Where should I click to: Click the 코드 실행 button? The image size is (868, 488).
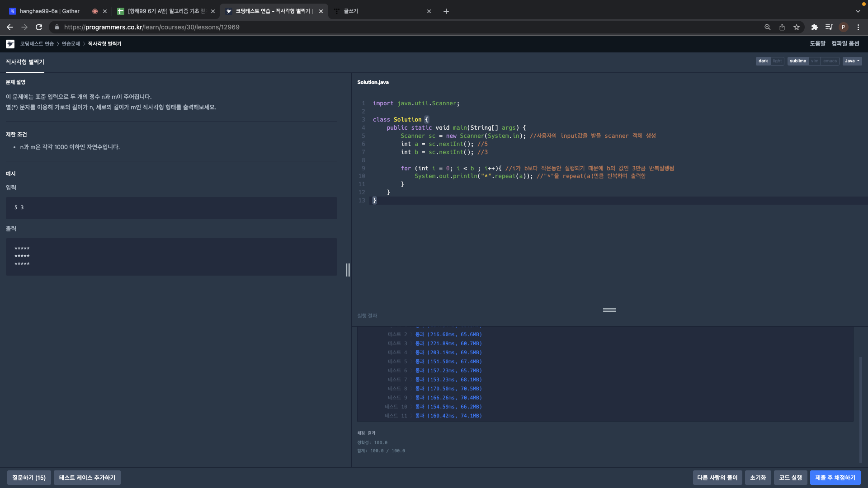pyautogui.click(x=790, y=478)
